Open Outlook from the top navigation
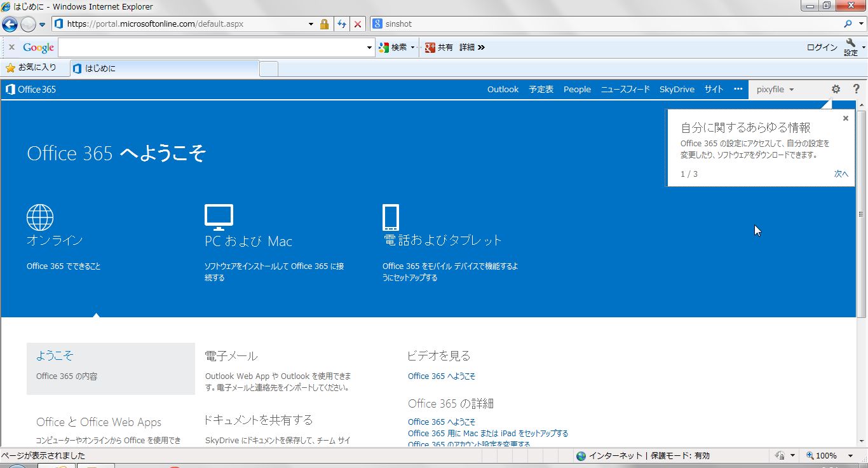 coord(503,90)
